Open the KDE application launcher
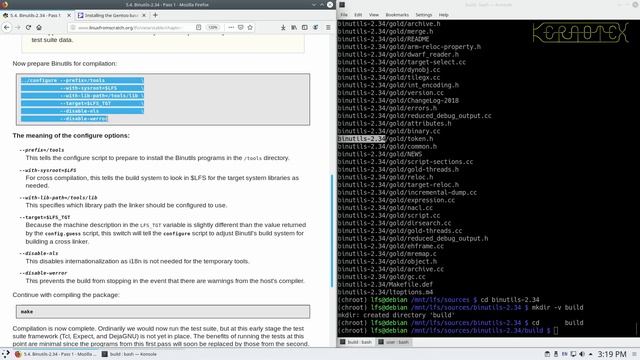The height and width of the screenshot is (360, 640). click(x=6, y=354)
